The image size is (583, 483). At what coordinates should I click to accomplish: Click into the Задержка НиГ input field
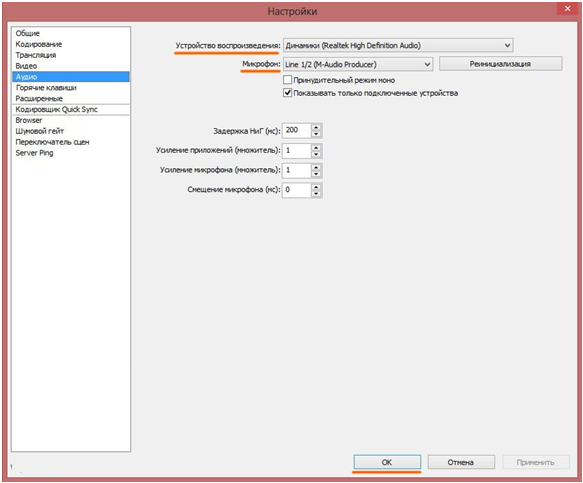[297, 130]
